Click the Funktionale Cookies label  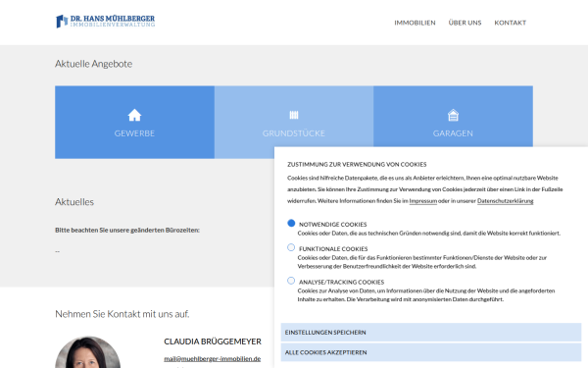click(x=333, y=249)
